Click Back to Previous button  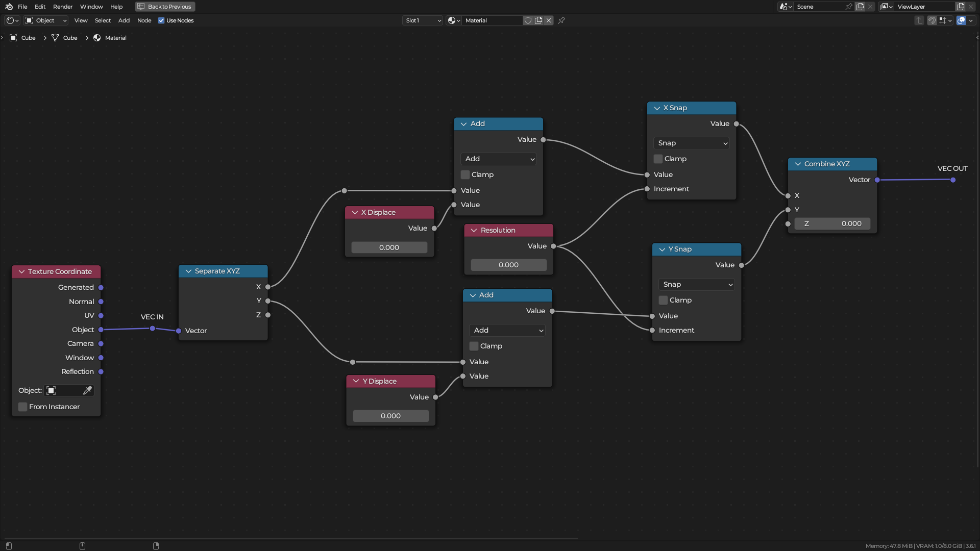tap(165, 7)
